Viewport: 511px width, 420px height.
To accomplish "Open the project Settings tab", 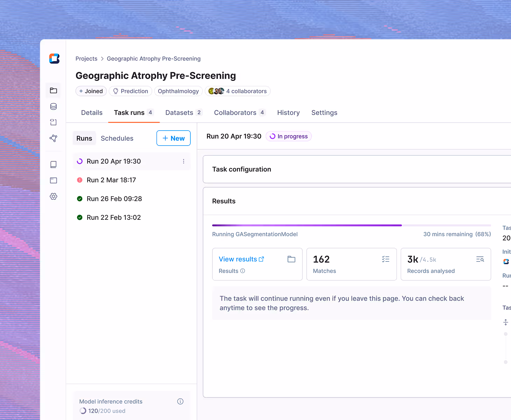I will click(324, 113).
